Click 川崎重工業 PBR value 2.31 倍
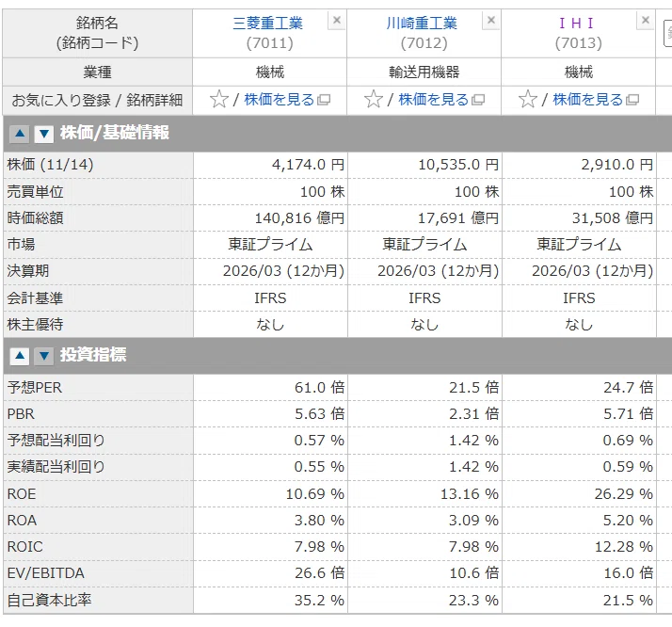 [x=474, y=414]
